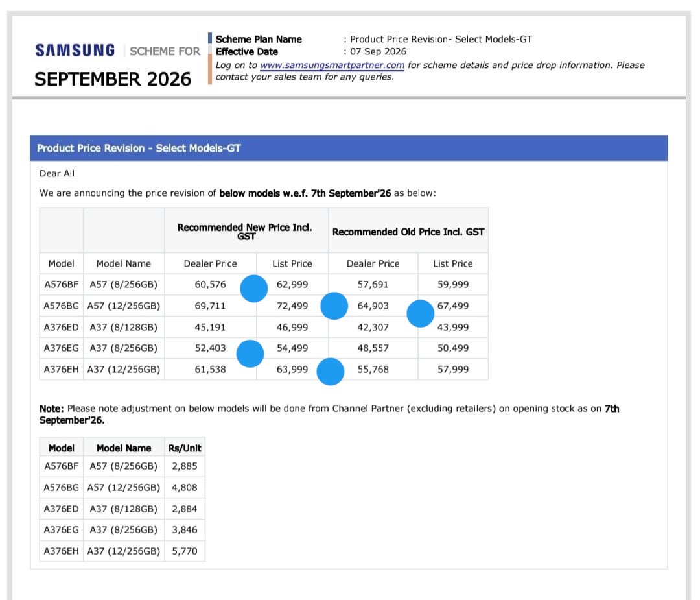Select new list price 54,499
700x600 pixels.
click(292, 348)
